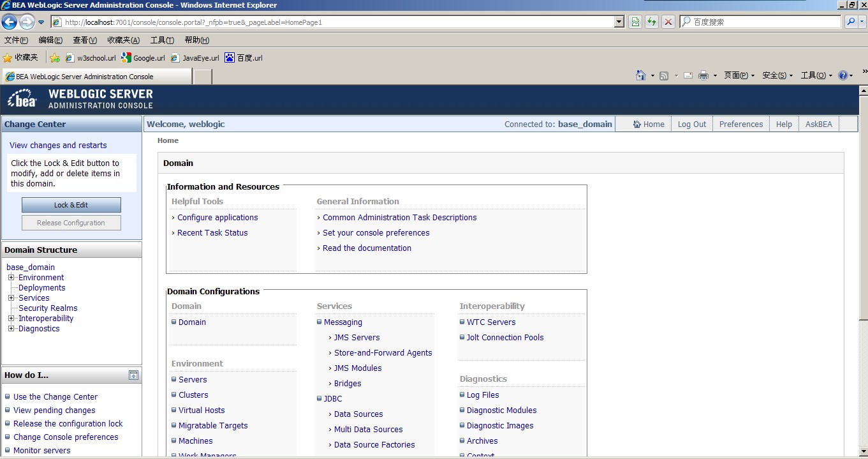Screen dimensions: 868x459
Task: Open the JMS Servers link
Action: point(357,338)
